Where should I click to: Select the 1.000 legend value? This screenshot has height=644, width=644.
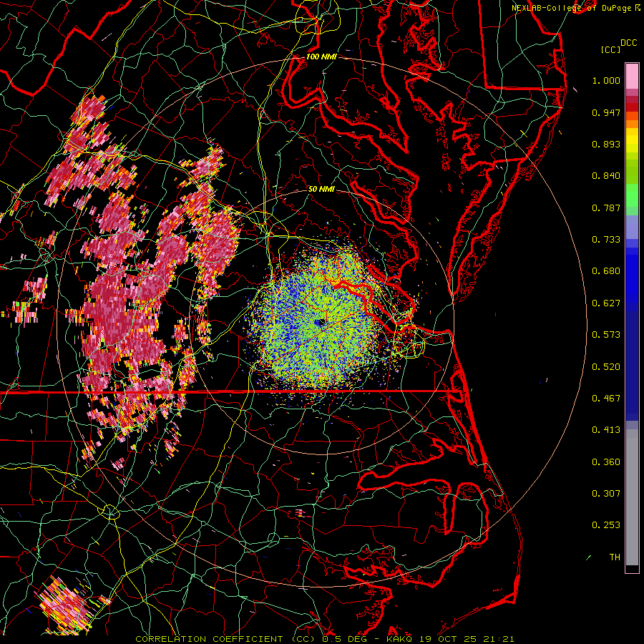[x=606, y=80]
